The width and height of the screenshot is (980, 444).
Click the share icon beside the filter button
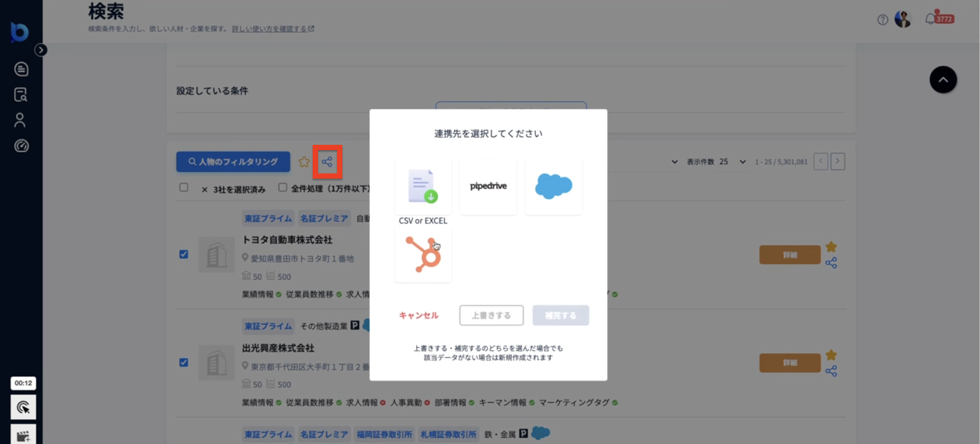(327, 162)
